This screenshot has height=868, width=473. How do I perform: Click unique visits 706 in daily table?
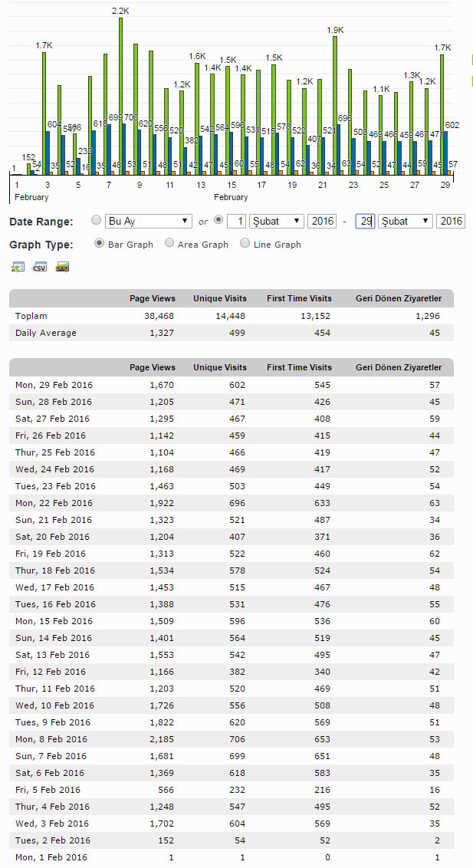click(x=238, y=739)
